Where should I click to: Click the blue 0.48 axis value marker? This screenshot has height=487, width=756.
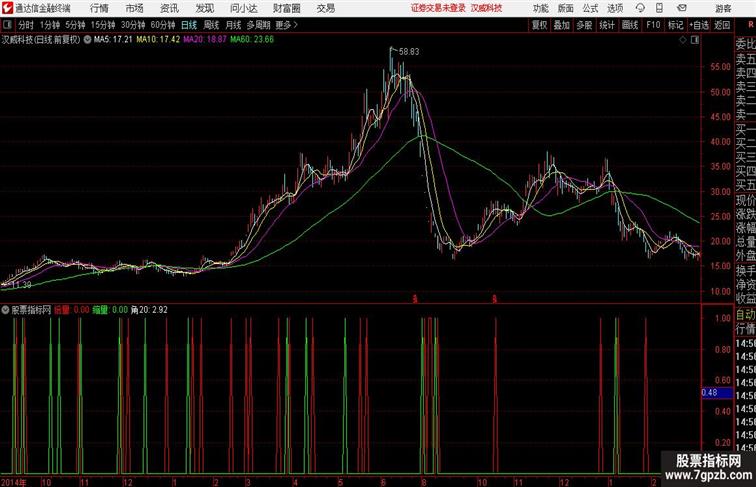click(x=717, y=392)
